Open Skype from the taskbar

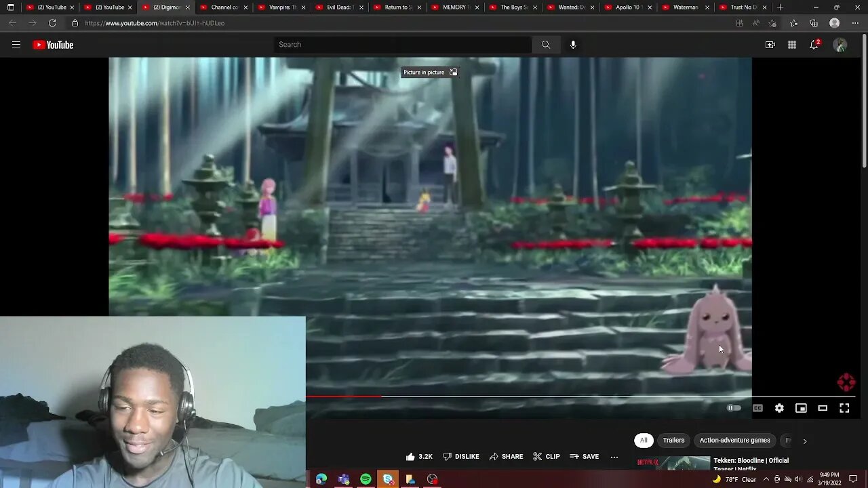(389, 479)
